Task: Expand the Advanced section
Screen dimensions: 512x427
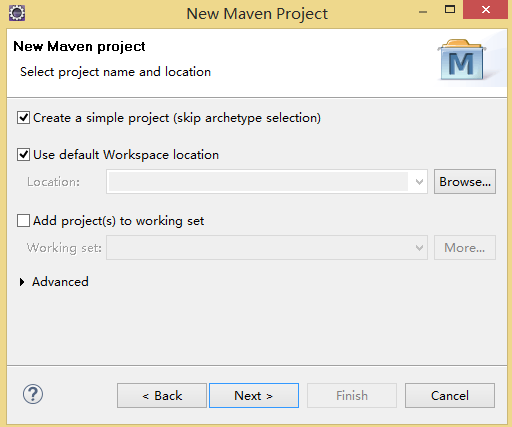Action: pyautogui.click(x=22, y=282)
